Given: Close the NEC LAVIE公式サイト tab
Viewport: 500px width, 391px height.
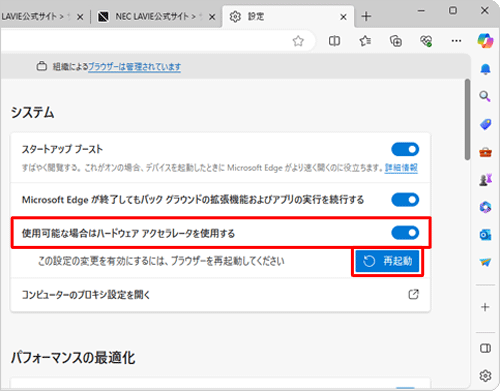Looking at the screenshot, I should point(212,17).
